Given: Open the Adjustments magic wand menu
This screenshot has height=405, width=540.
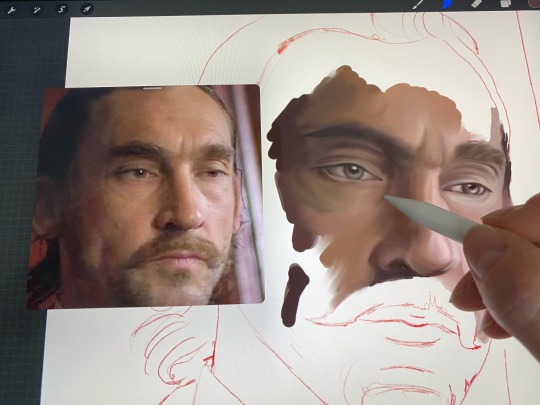Looking at the screenshot, I should point(37,10).
